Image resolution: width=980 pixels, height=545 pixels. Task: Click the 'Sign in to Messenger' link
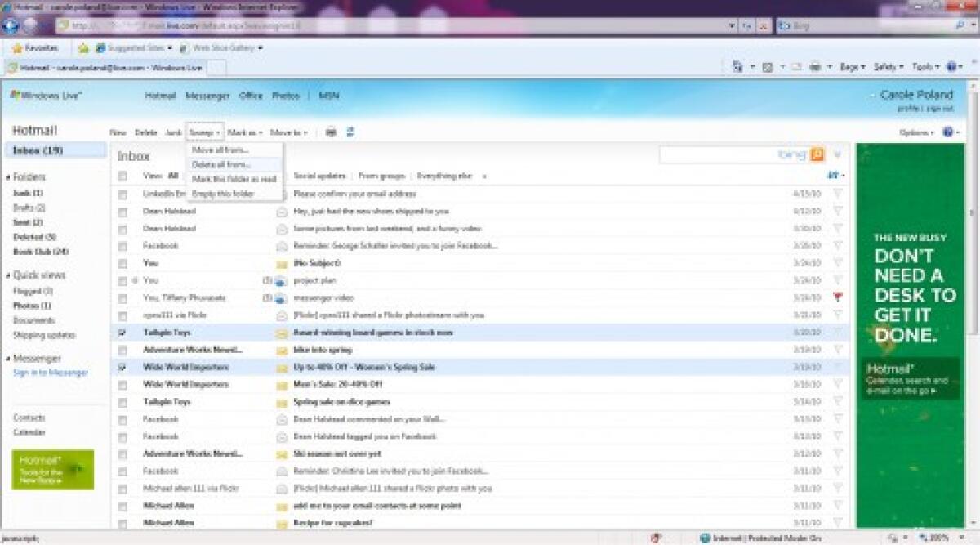(50, 373)
